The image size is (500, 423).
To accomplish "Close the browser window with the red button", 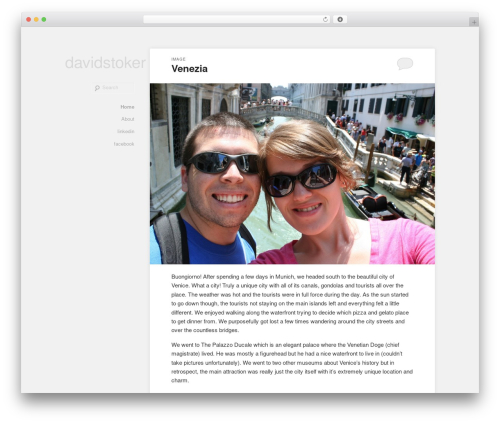I will [29, 20].
